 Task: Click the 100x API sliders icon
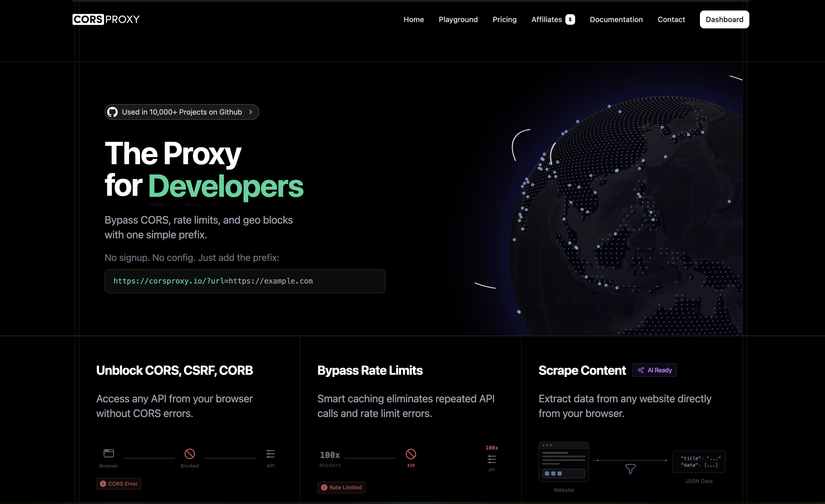tap(492, 459)
